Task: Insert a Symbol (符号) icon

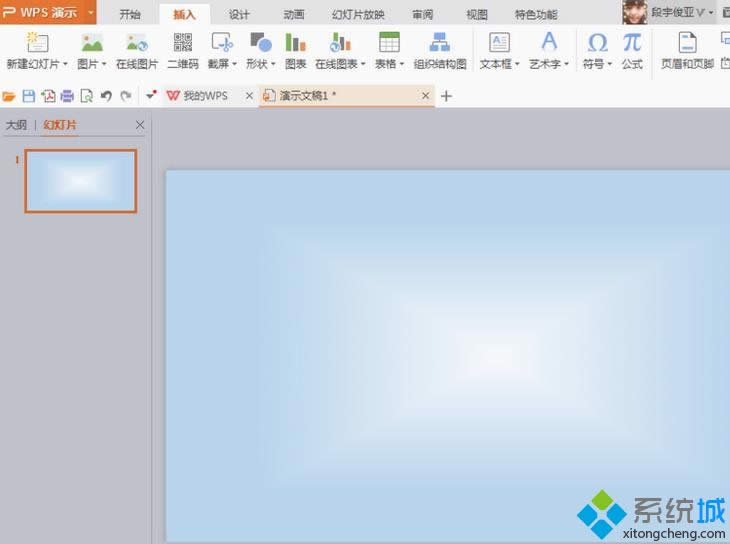Action: pyautogui.click(x=597, y=42)
